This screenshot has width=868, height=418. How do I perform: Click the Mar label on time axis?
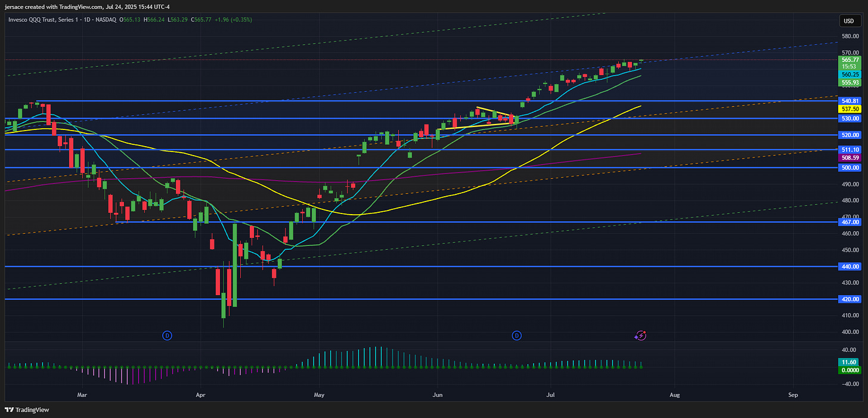[82, 395]
